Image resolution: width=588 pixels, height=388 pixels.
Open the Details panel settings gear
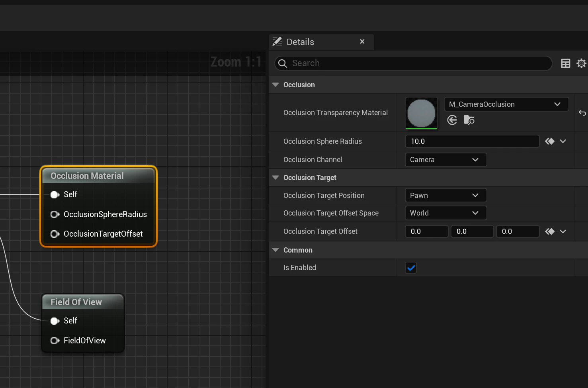581,63
